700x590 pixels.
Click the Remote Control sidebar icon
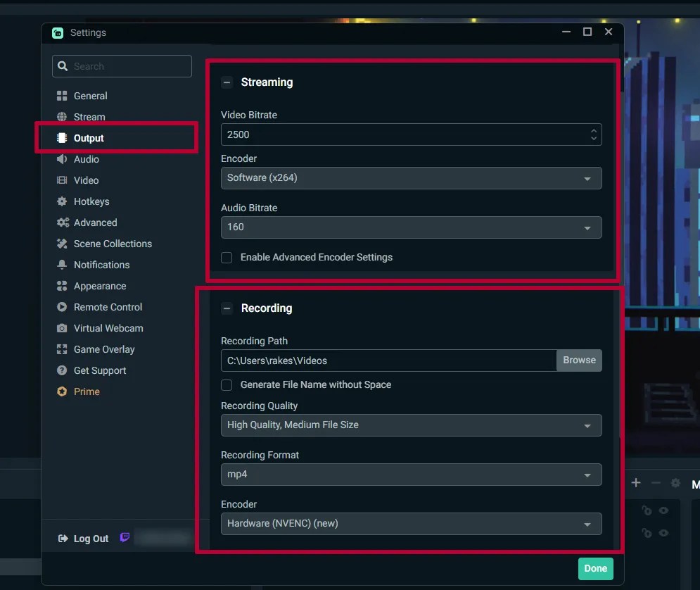[61, 307]
